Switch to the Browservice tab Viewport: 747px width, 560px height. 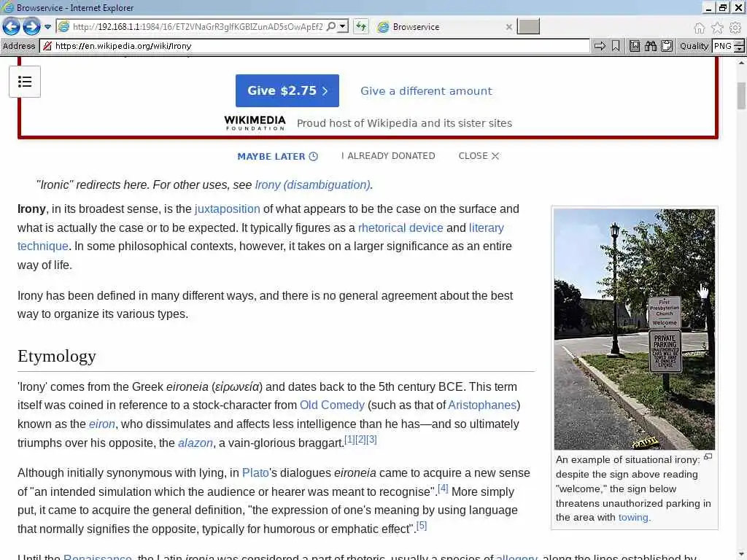click(x=443, y=27)
